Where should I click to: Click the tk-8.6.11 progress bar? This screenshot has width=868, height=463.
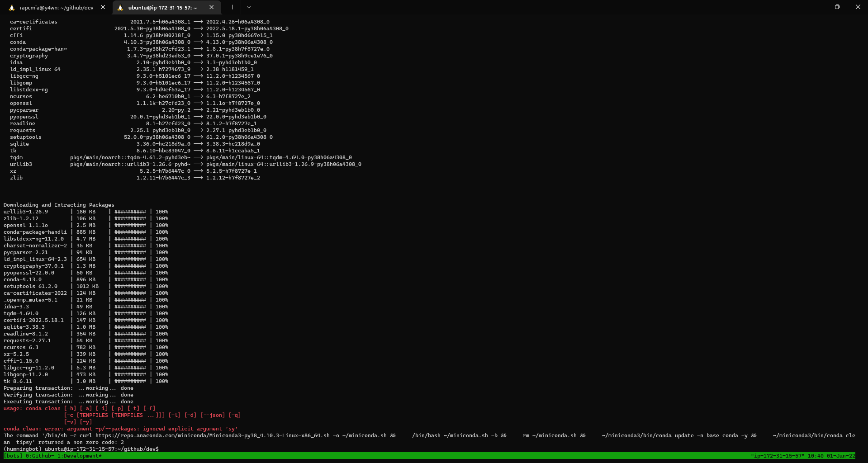coord(130,381)
